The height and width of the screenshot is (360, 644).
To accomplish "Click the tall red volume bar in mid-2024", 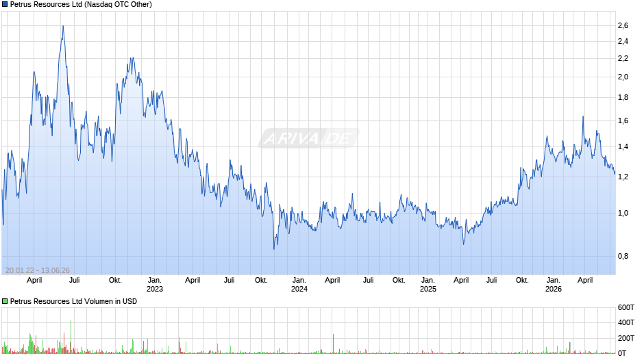I will (x=334, y=344).
